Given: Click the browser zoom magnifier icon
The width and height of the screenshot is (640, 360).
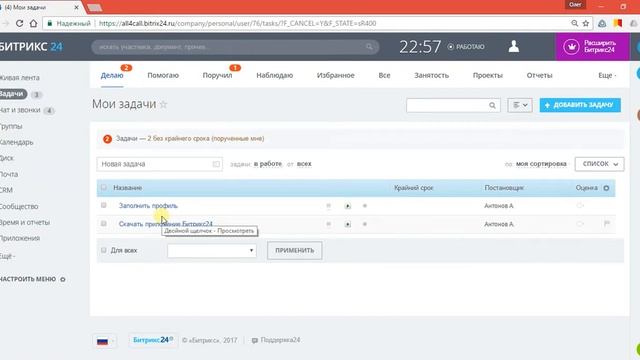Looking at the screenshot, I should (x=574, y=23).
